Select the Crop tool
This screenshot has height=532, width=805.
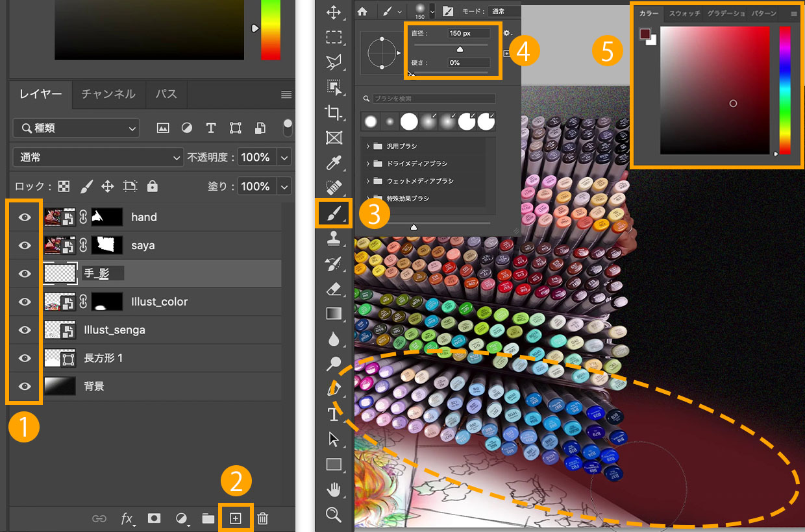(334, 112)
